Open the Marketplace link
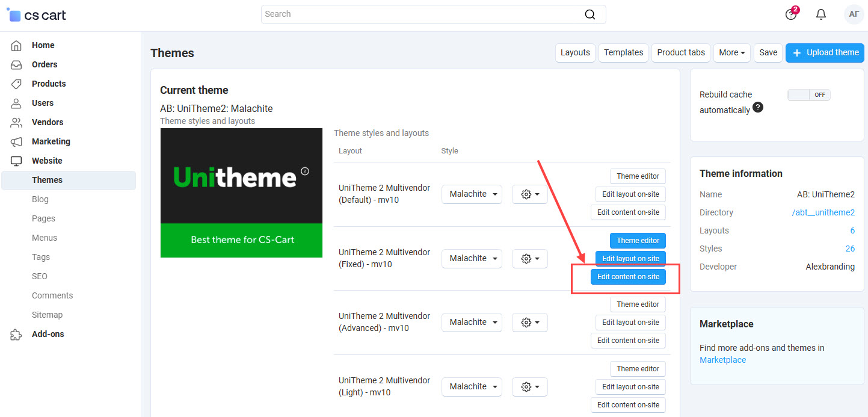The height and width of the screenshot is (417, 868). click(x=722, y=360)
